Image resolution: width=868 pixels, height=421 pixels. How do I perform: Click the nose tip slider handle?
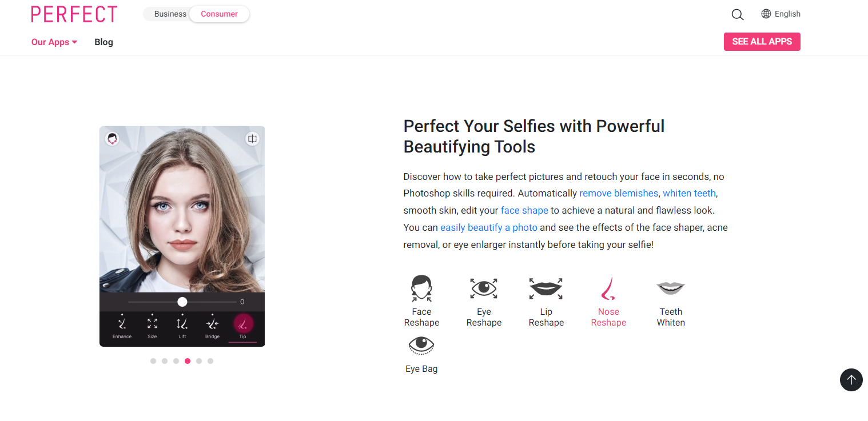(x=182, y=302)
